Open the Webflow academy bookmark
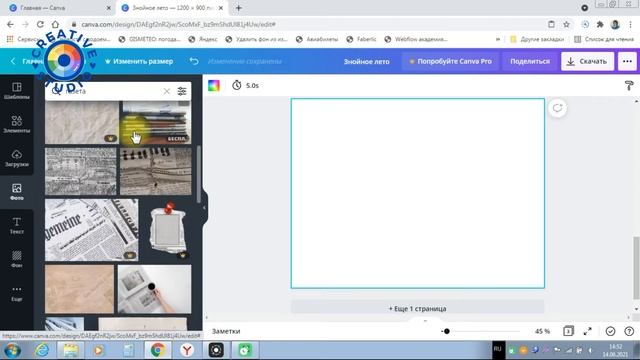 [416, 39]
